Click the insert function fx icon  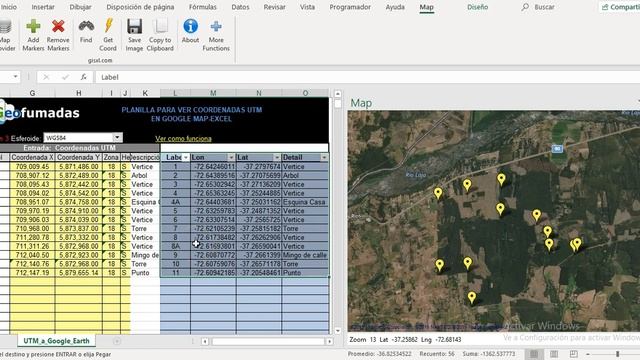point(83,77)
